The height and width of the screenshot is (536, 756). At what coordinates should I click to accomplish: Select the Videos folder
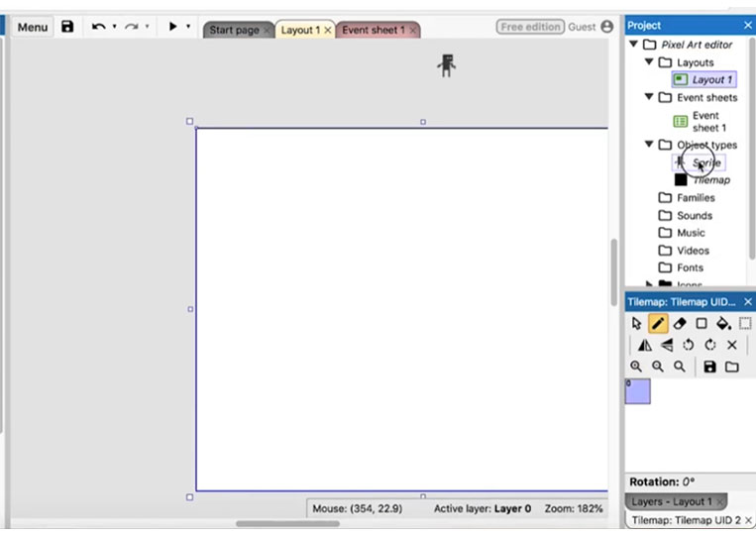[x=693, y=251]
